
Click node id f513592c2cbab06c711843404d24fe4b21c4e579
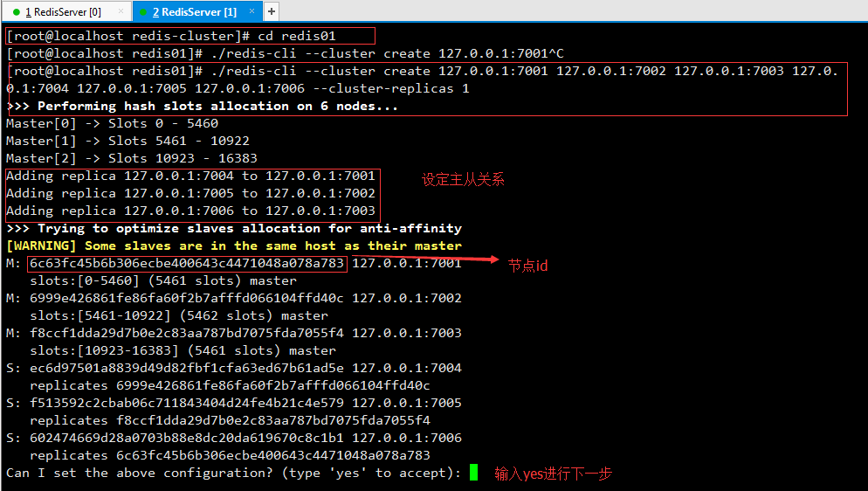point(187,403)
